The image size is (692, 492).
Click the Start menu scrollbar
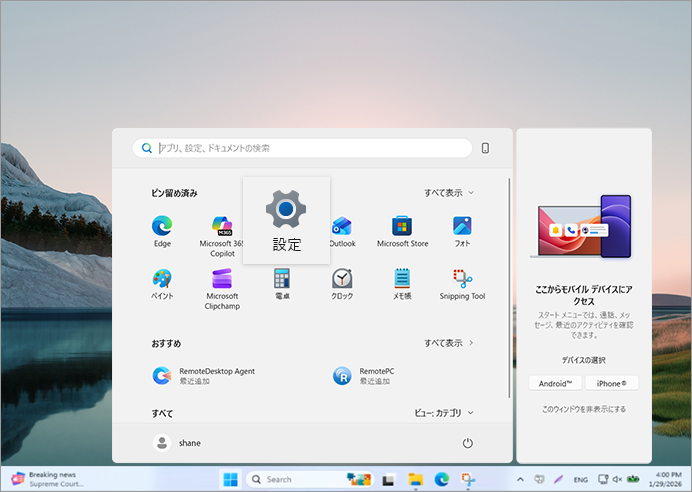(x=509, y=288)
